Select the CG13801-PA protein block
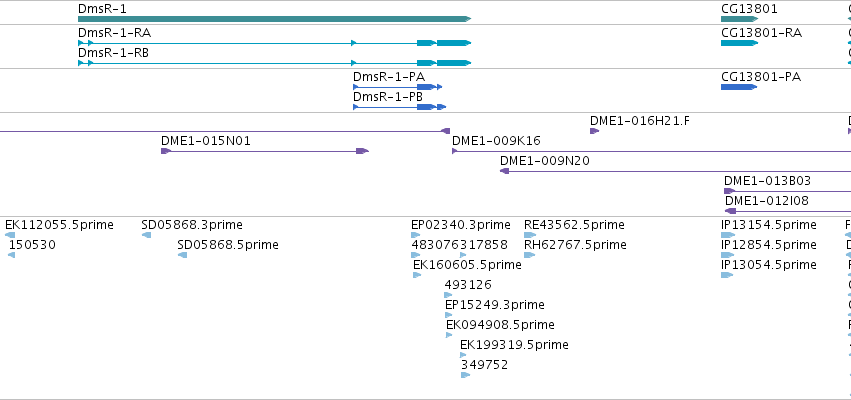 pos(739,87)
